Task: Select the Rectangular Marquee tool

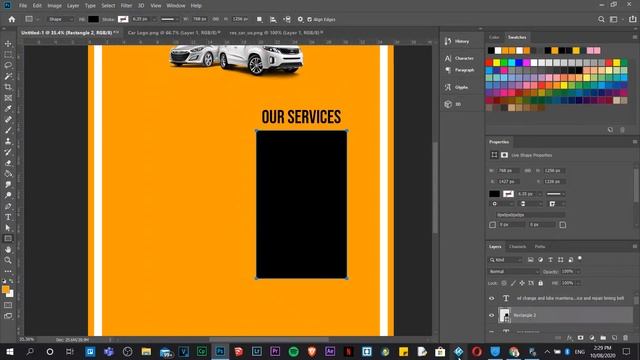Action: (x=8, y=54)
